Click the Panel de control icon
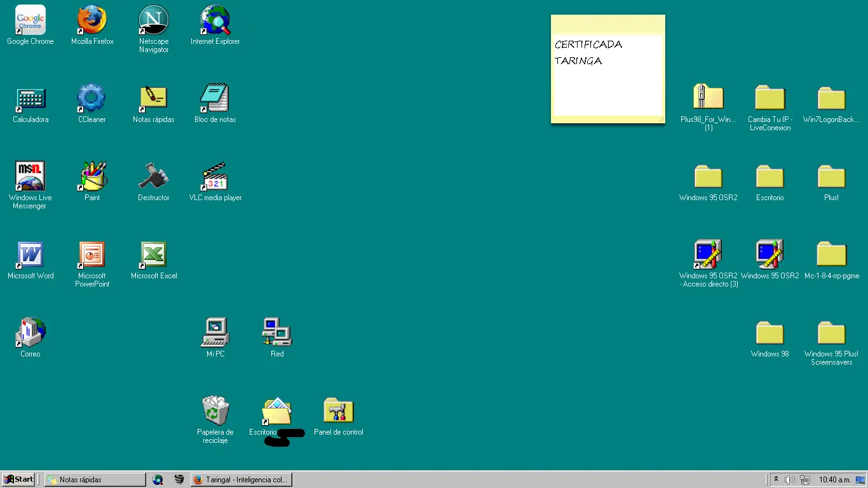The width and height of the screenshot is (868, 488). [x=339, y=411]
